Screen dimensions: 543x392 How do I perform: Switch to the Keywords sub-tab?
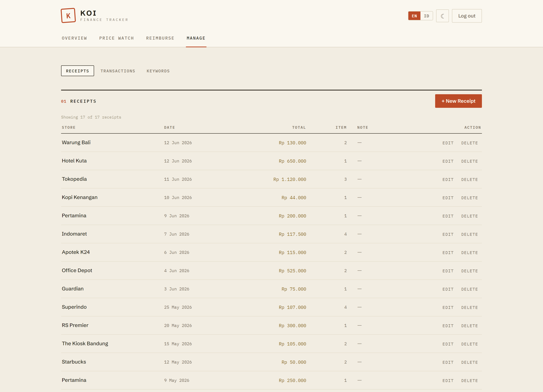(158, 71)
